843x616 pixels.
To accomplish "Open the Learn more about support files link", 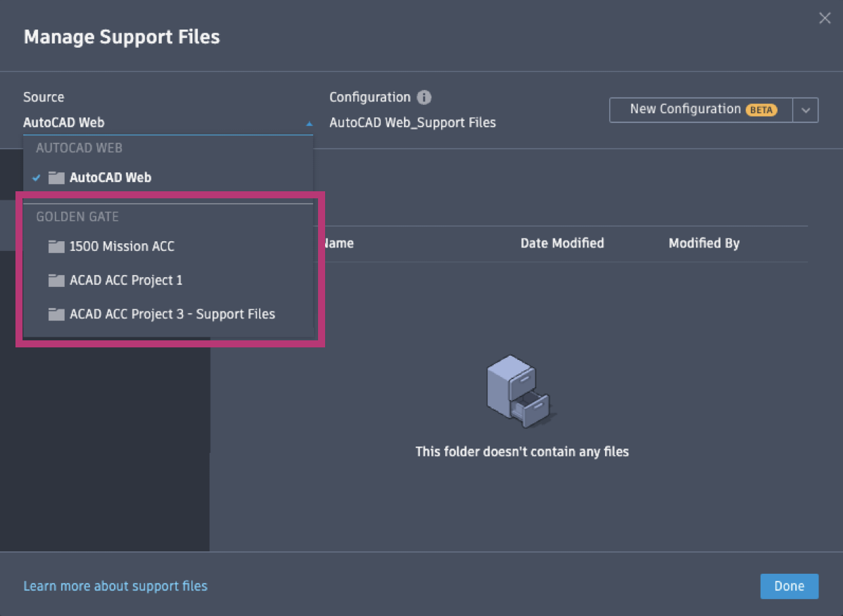I will pos(115,586).
